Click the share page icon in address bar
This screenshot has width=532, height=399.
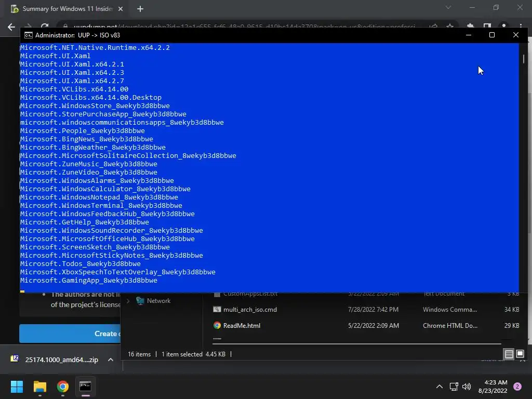tap(433, 26)
